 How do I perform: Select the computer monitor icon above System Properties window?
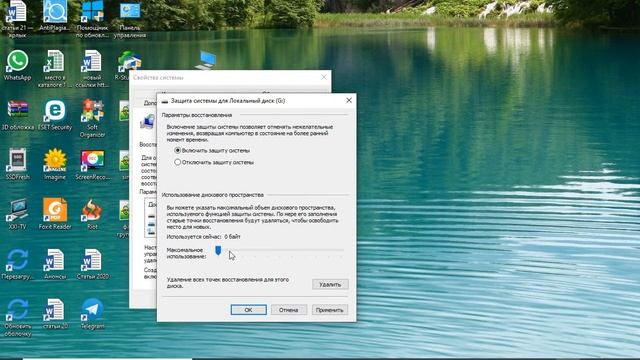click(207, 60)
